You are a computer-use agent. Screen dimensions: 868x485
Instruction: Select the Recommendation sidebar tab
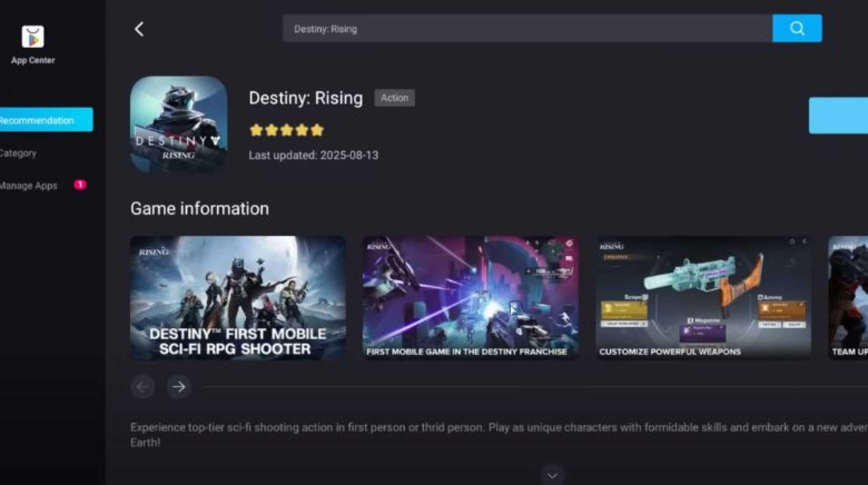(x=46, y=120)
